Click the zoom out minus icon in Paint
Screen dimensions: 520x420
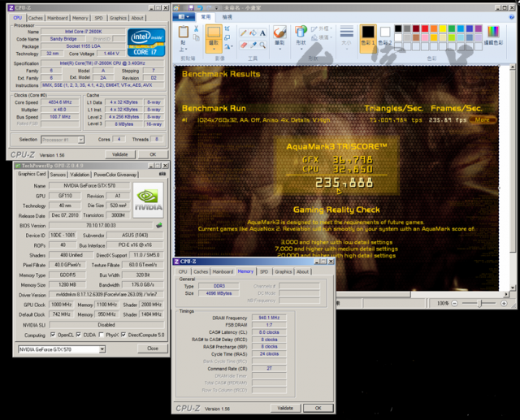pyautogui.click(x=455, y=303)
